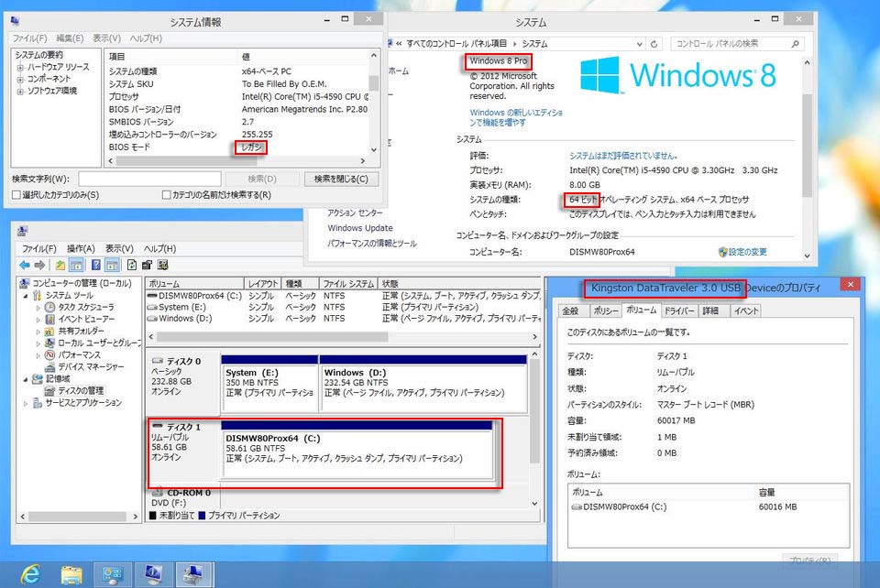Open 編集(E) menu in System Information
This screenshot has height=588, width=880.
[x=70, y=38]
